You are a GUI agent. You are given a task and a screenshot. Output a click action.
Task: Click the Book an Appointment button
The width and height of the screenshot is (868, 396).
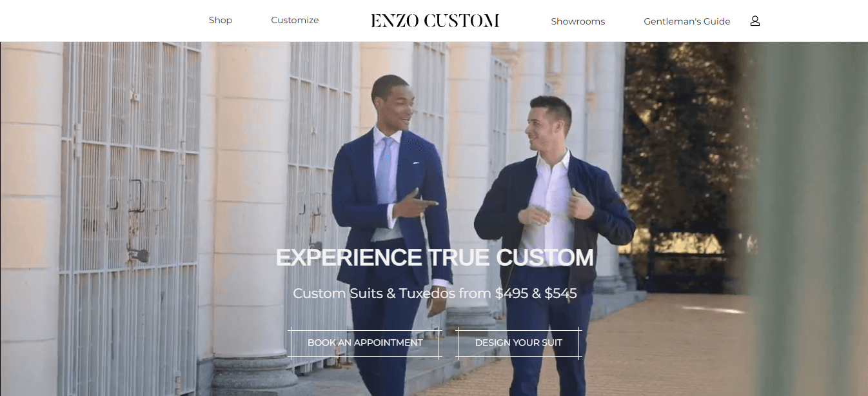click(365, 342)
